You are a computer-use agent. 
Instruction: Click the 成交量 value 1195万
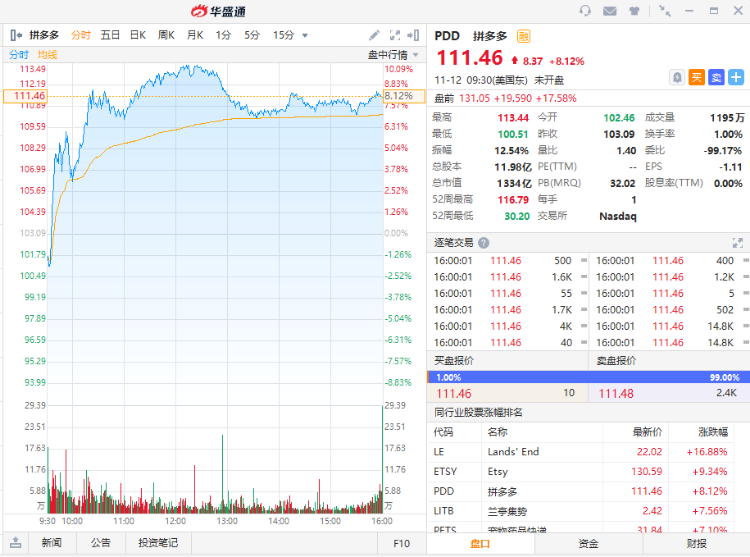pos(727,118)
